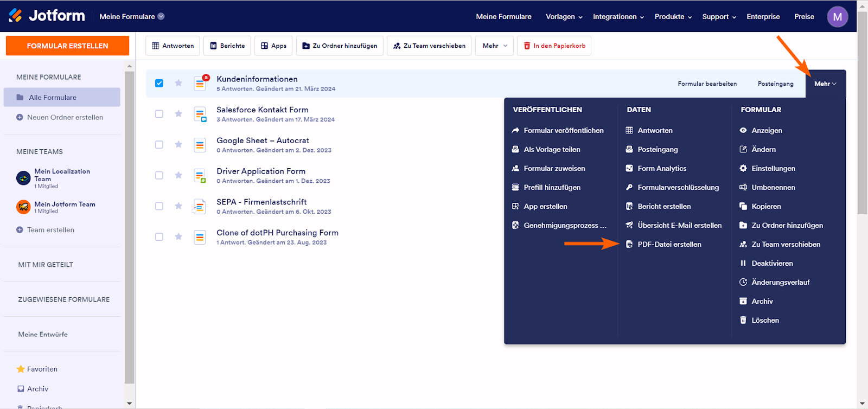This screenshot has height=409, width=868.
Task: Click Mein Localization Team avatar
Action: [x=23, y=178]
